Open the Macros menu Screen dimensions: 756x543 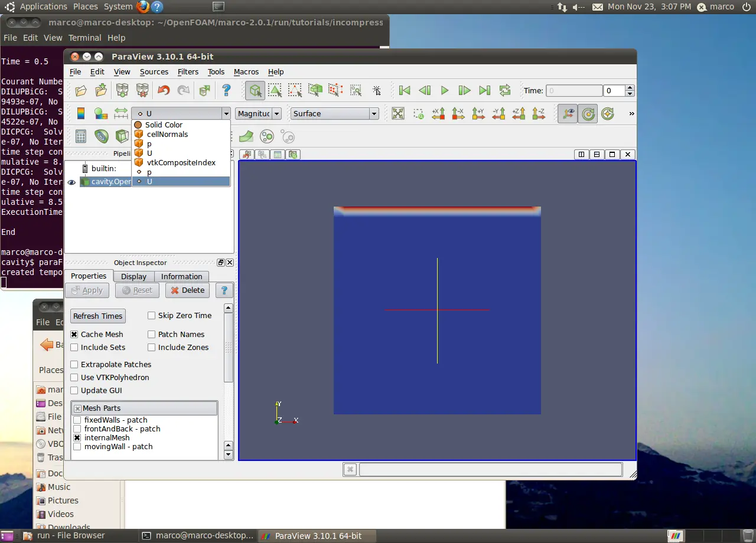246,72
